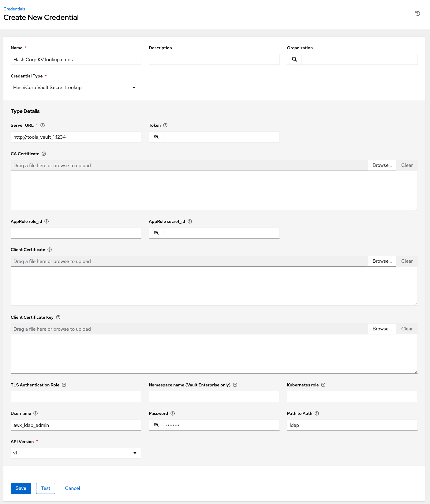Browse for a Client Certificate Key file
This screenshot has width=430, height=504.
382,329
